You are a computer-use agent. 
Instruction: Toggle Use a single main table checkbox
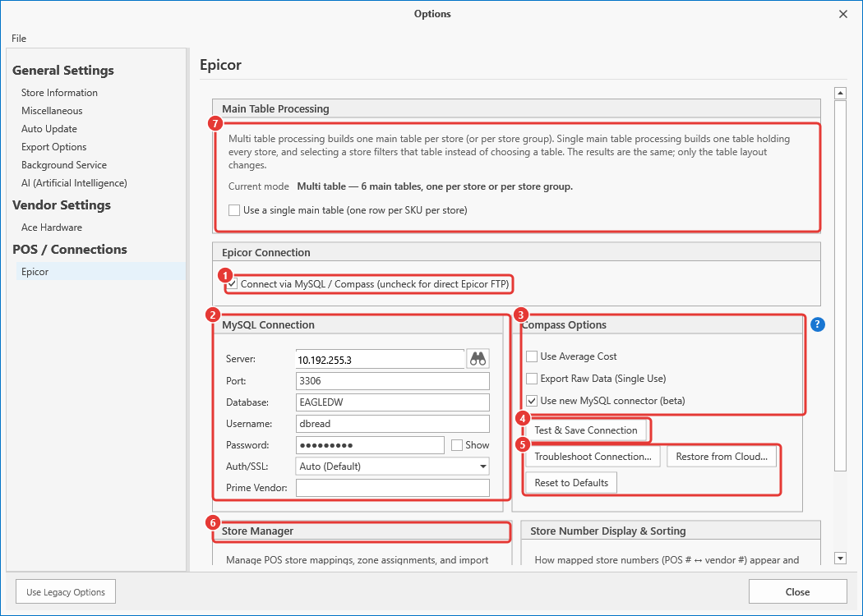click(x=234, y=210)
